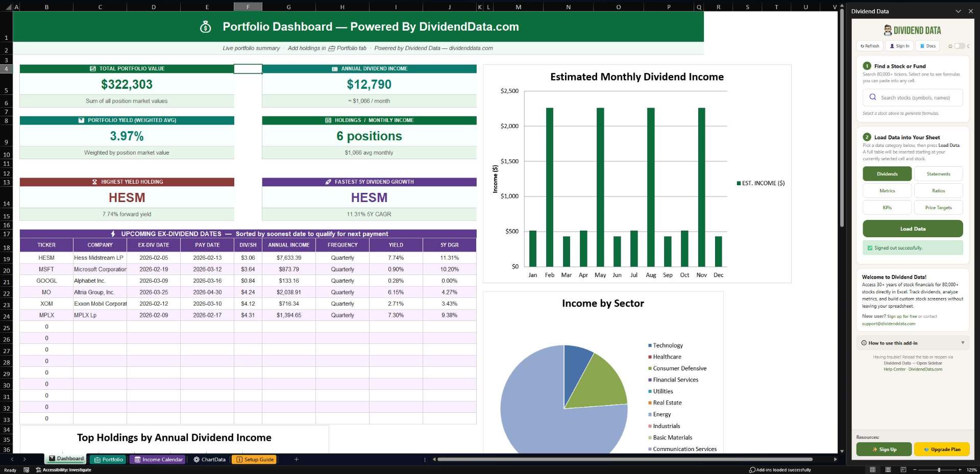Click the zoom in plus icon
Viewport: 980px width, 474px height.
click(x=960, y=469)
